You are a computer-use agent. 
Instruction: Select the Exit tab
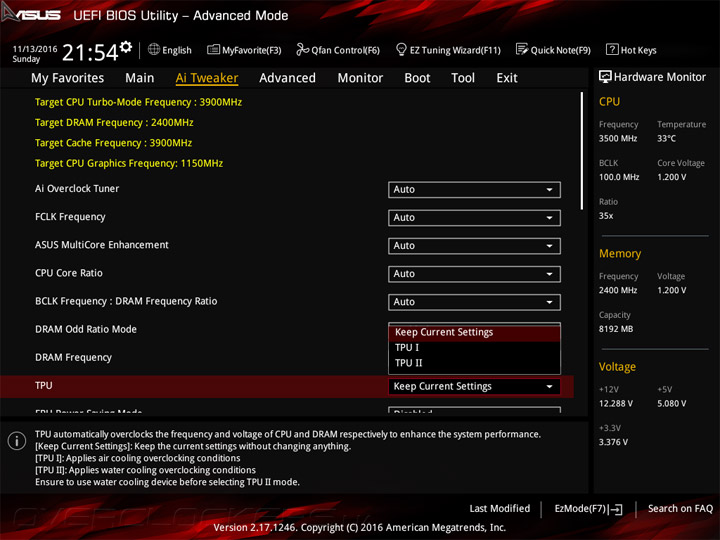(x=506, y=78)
